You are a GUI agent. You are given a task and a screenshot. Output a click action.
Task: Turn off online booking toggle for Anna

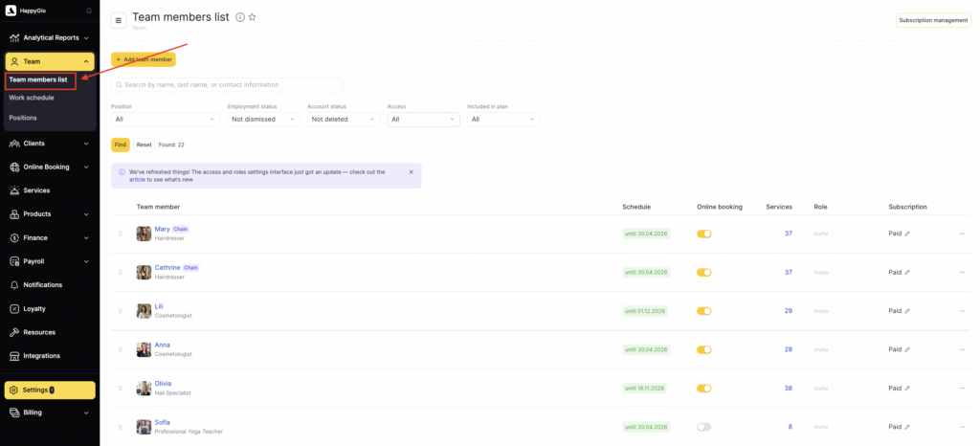(703, 349)
